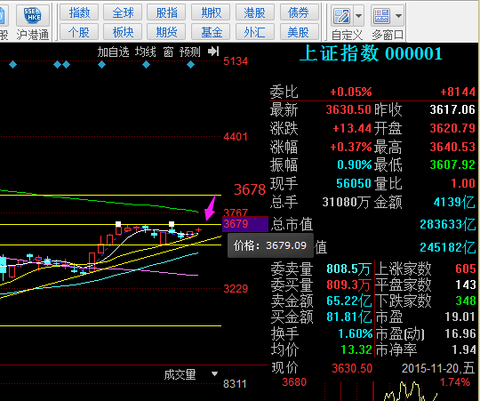The height and width of the screenshot is (401, 480).
Task: Expand the 自定义 dropdown arrow
Action: pyautogui.click(x=359, y=16)
